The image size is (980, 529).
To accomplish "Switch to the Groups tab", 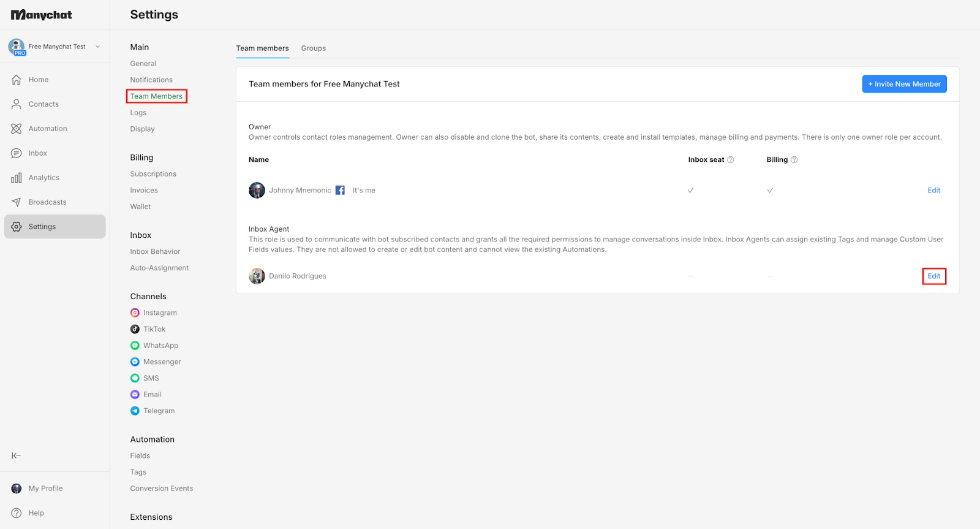I will (314, 48).
